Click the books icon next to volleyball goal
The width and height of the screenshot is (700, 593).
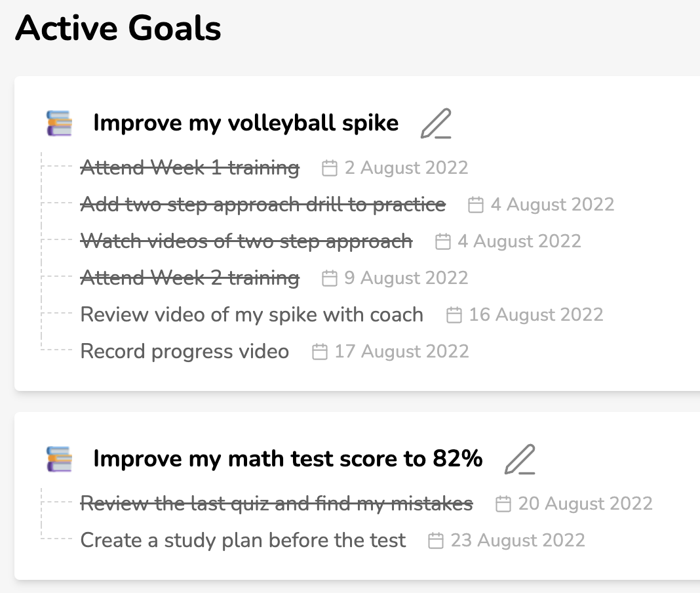tap(60, 123)
